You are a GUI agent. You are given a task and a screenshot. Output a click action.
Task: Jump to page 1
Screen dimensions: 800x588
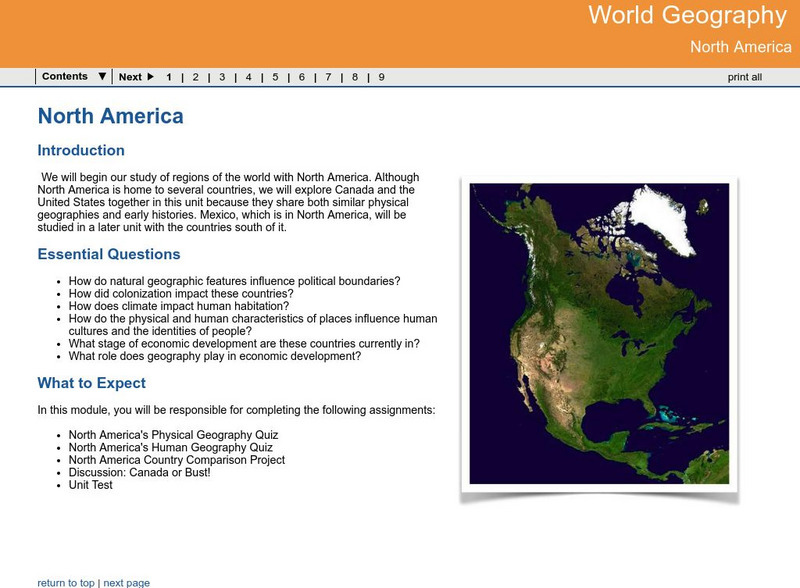point(169,77)
